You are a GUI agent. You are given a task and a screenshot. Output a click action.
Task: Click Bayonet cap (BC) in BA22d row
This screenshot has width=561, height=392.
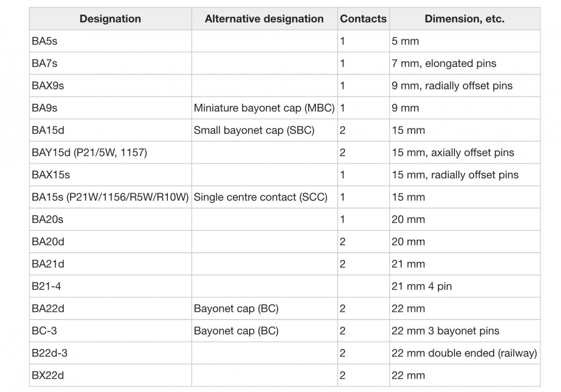(236, 308)
